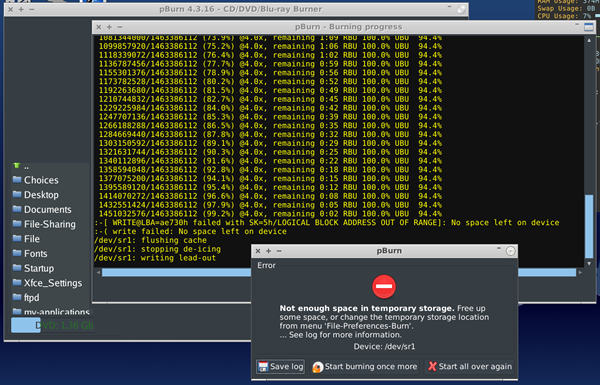600x385 pixels.
Task: Click Start burning once more button
Action: pos(365,367)
